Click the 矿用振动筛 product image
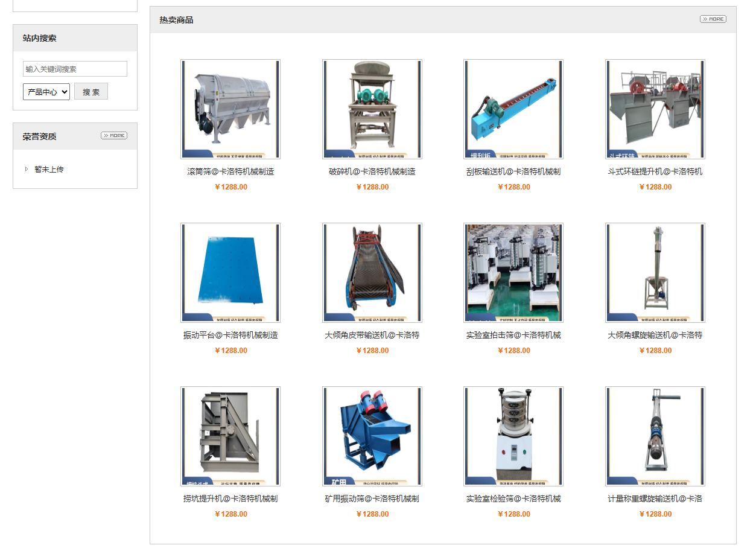 tap(372, 436)
